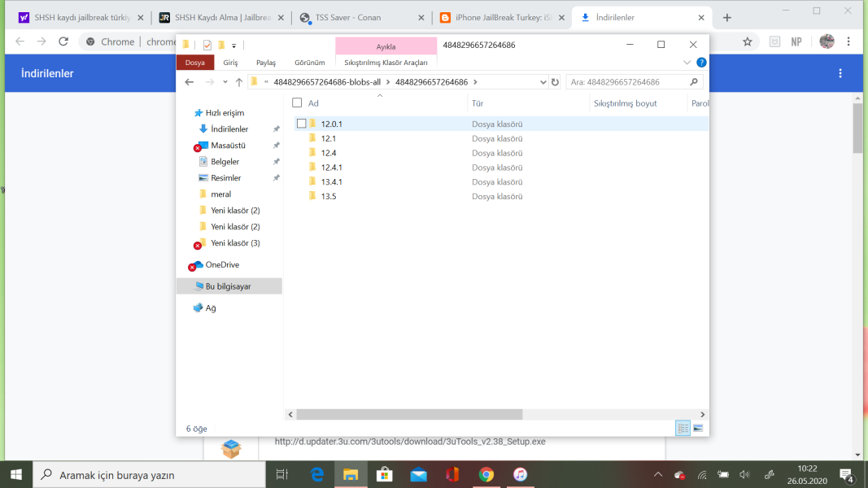
Task: Expand the address bar history dropdown
Action: tap(543, 82)
